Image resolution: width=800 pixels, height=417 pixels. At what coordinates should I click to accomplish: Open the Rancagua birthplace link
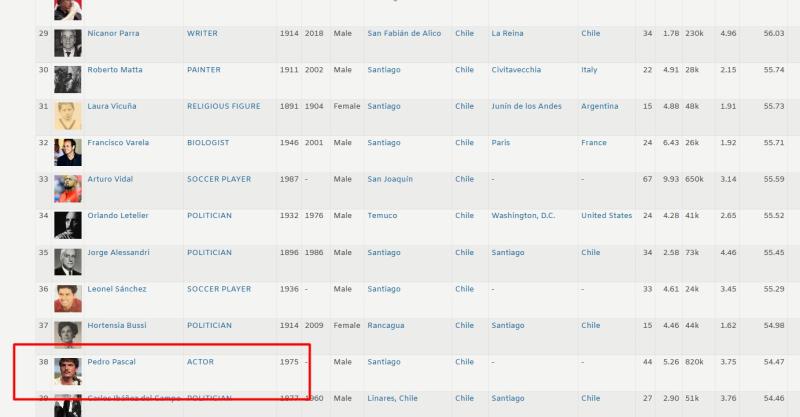point(386,326)
